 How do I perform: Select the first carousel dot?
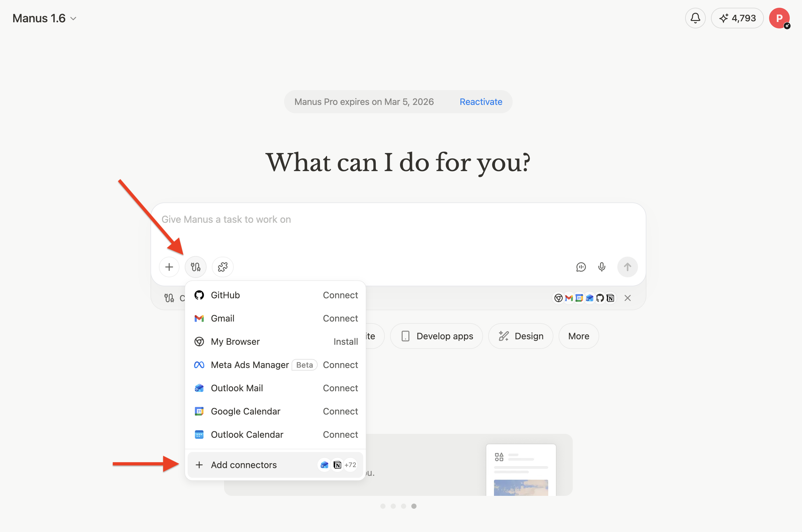click(383, 506)
